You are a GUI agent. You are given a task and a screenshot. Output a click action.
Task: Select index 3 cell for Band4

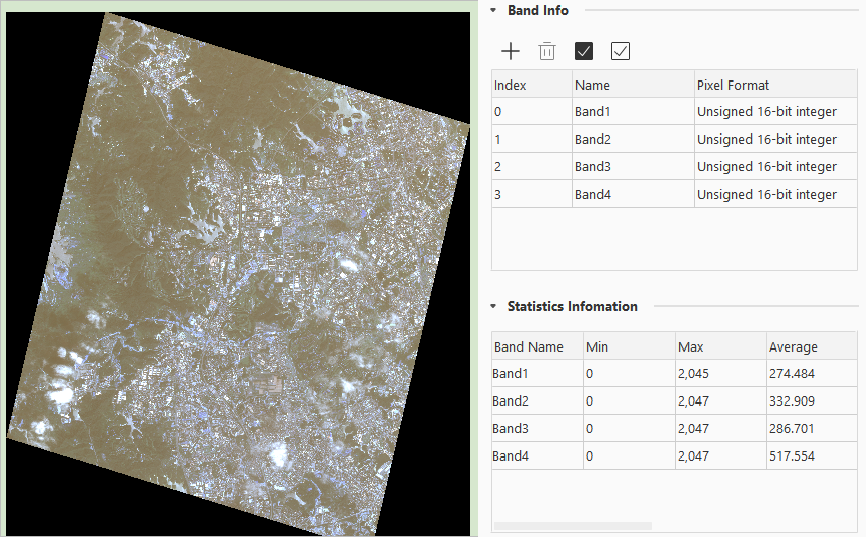531,194
